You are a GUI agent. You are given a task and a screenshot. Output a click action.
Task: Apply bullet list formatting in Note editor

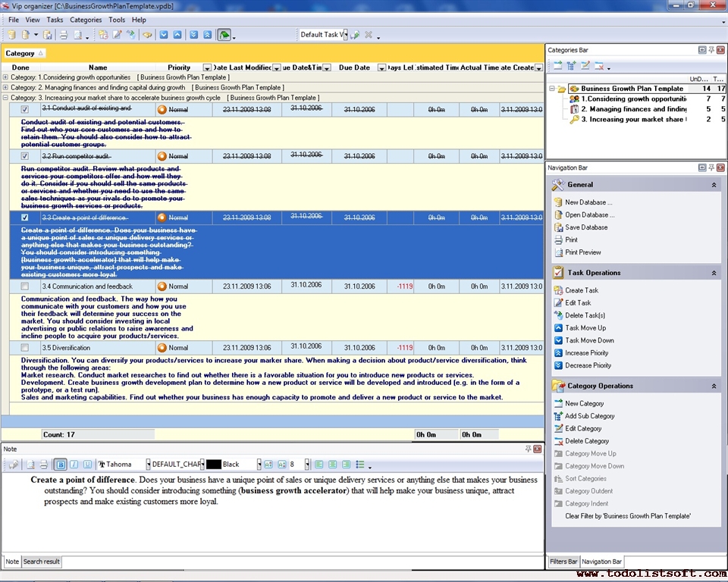362,464
